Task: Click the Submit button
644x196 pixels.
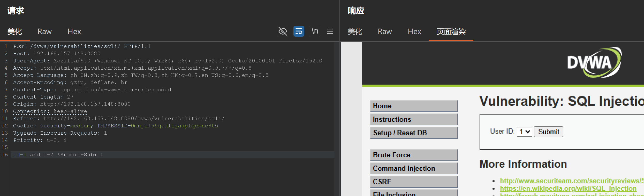Action: click(549, 132)
